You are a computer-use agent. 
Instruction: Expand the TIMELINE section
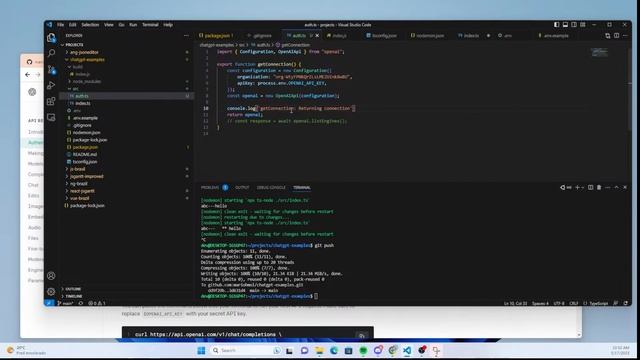(127, 296)
